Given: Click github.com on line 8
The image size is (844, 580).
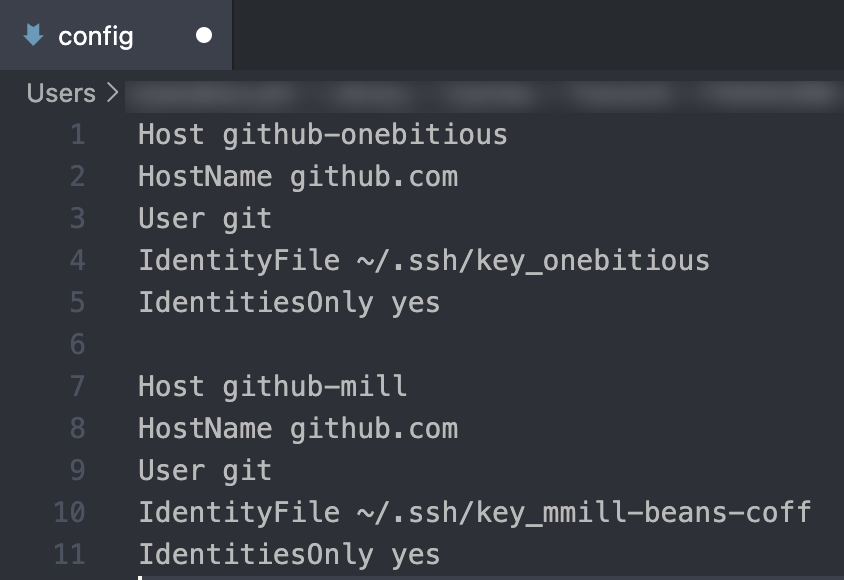Looking at the screenshot, I should [374, 429].
